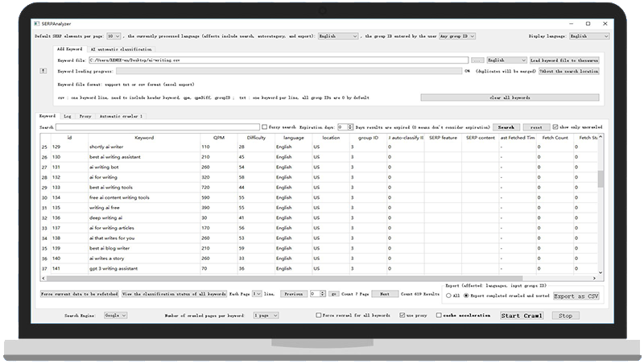The width and height of the screenshot is (644, 364).
Task: Minimize the SERPAnalyzer window
Action: (x=571, y=24)
